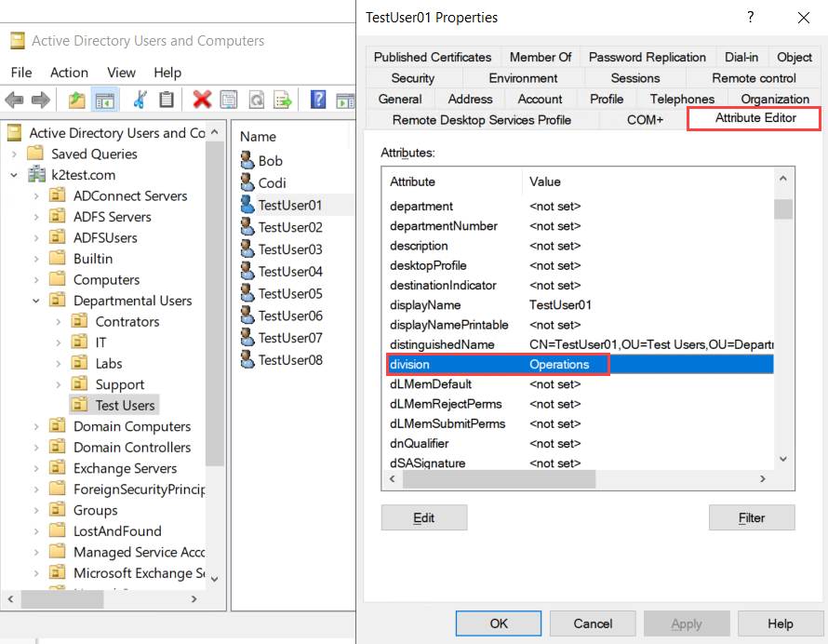Expand the Labs OU node

click(x=58, y=364)
